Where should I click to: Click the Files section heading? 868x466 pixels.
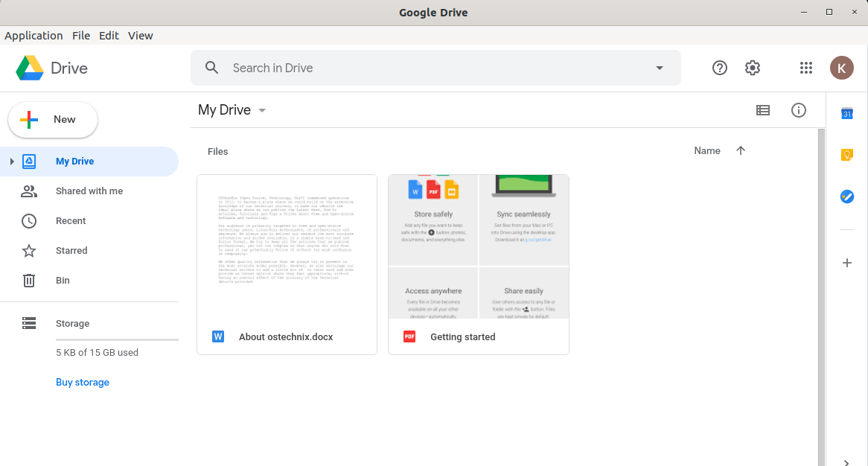(x=217, y=152)
